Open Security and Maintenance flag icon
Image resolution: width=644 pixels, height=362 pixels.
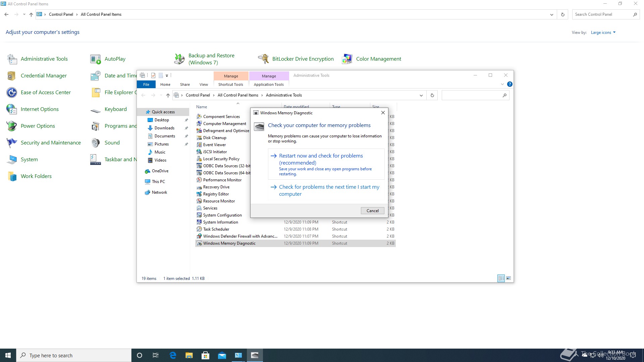12,143
